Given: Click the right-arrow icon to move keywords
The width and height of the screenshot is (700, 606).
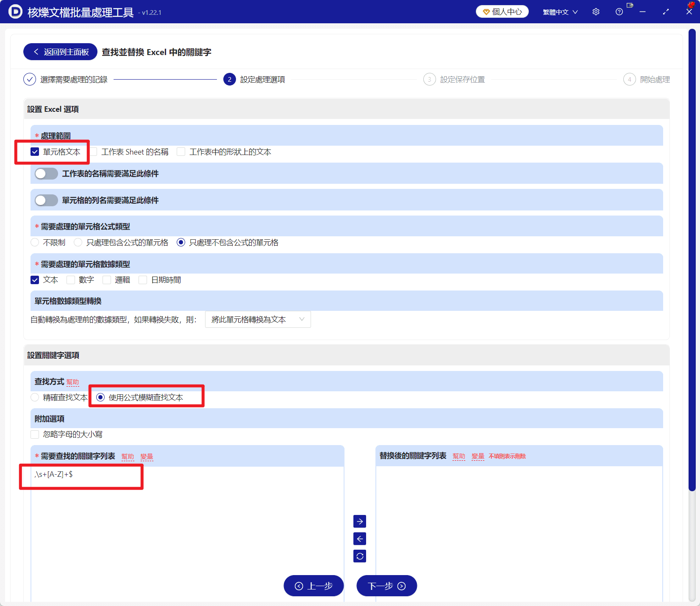Looking at the screenshot, I should point(359,521).
